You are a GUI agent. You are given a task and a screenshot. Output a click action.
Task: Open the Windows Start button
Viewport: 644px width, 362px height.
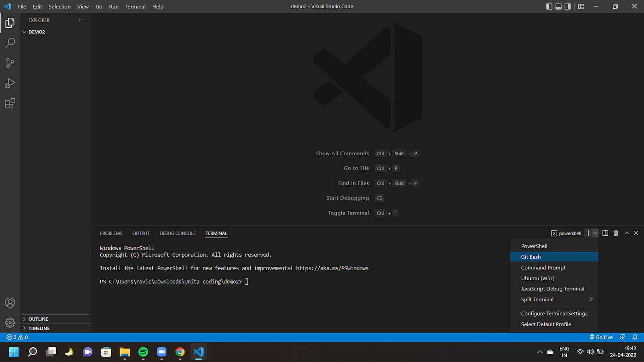pyautogui.click(x=14, y=352)
